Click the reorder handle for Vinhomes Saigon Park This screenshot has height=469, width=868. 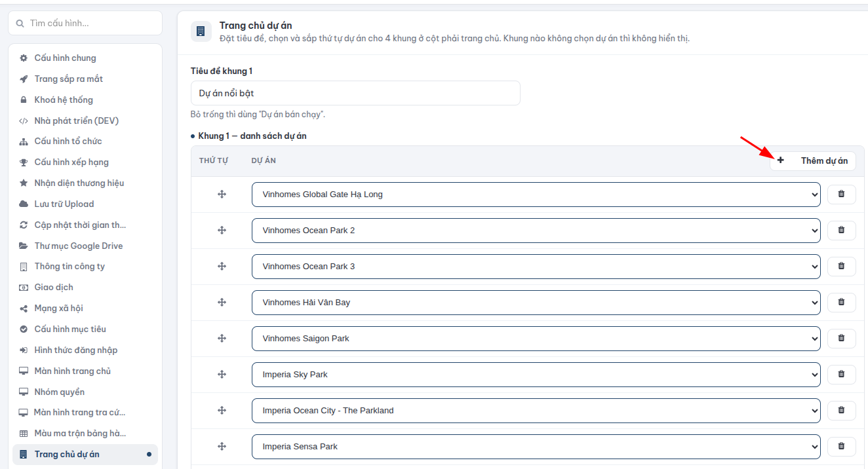pos(222,339)
